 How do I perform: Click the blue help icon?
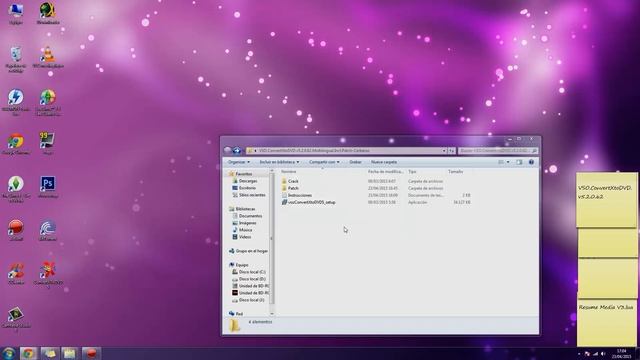coord(531,162)
